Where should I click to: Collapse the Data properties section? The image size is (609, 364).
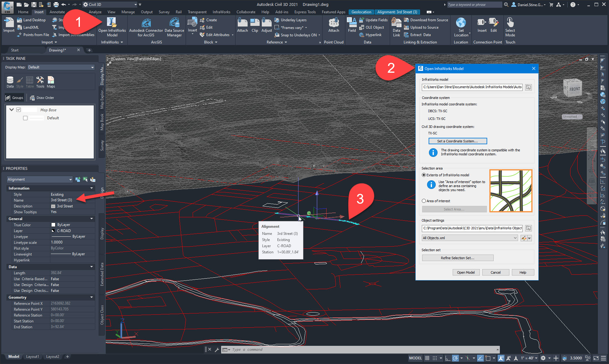click(x=92, y=267)
